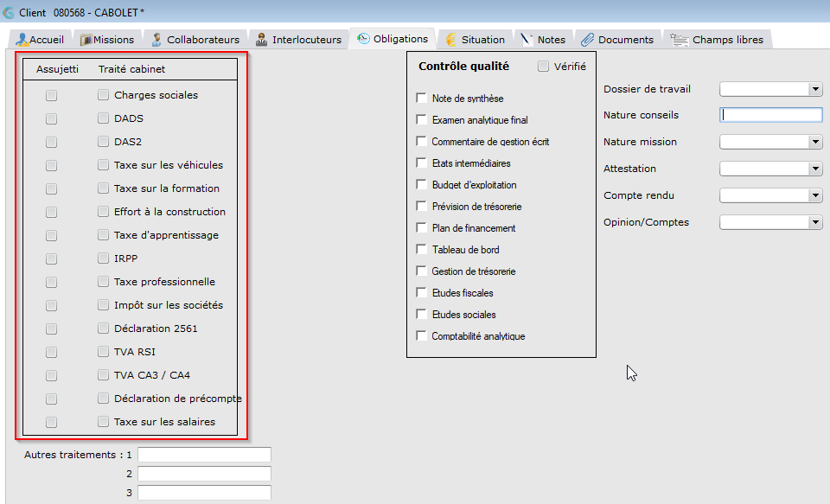The height and width of the screenshot is (504, 830).
Task: Click the Collaborateurs tab person icon
Action: pyautogui.click(x=156, y=40)
